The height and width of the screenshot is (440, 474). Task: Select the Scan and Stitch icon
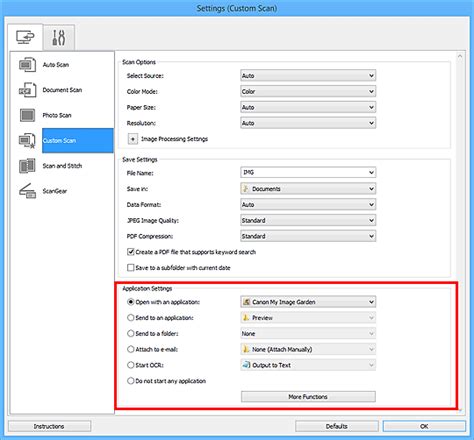pos(27,166)
